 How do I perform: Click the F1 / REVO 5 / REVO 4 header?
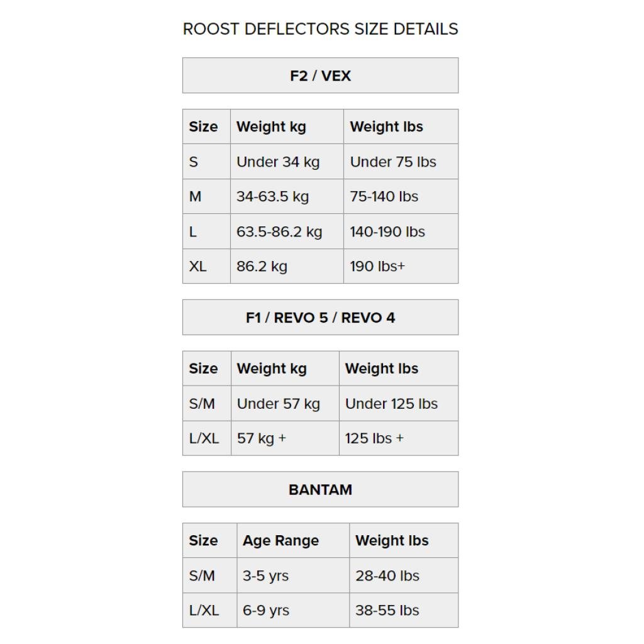(x=320, y=318)
